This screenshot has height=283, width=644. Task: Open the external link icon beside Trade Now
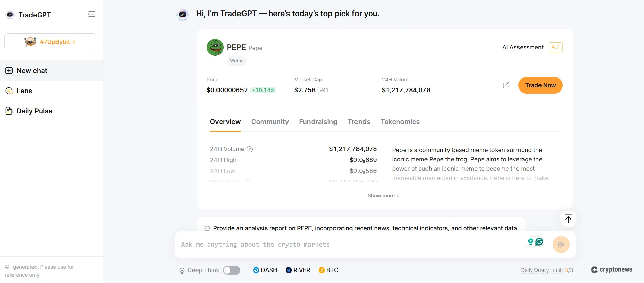point(506,85)
